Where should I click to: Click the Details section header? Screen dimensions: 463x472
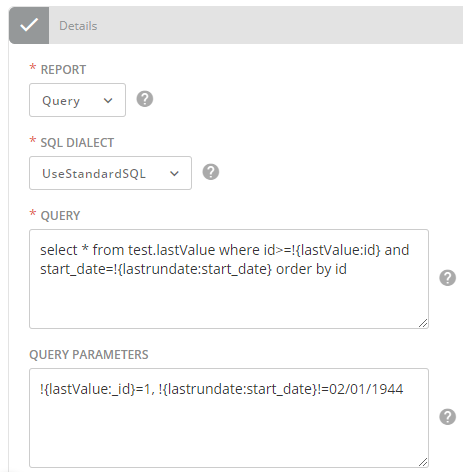click(x=236, y=25)
